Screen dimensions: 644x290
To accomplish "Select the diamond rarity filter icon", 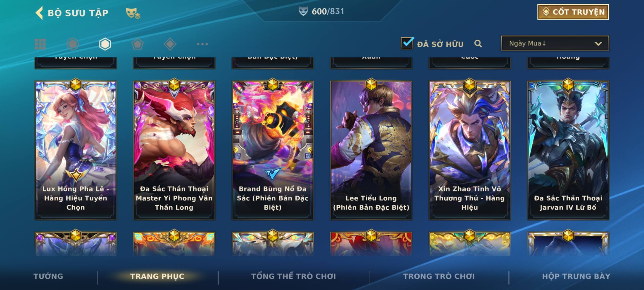I will pos(170,44).
